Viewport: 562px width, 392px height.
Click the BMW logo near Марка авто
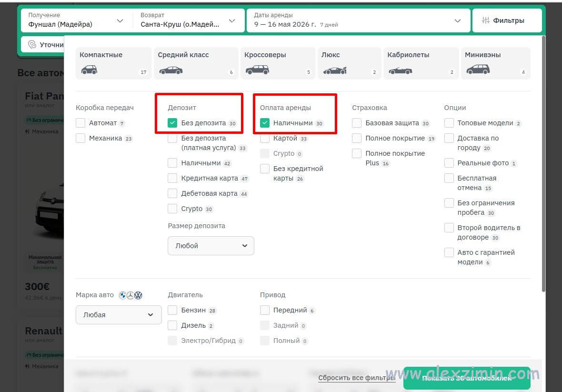point(122,295)
